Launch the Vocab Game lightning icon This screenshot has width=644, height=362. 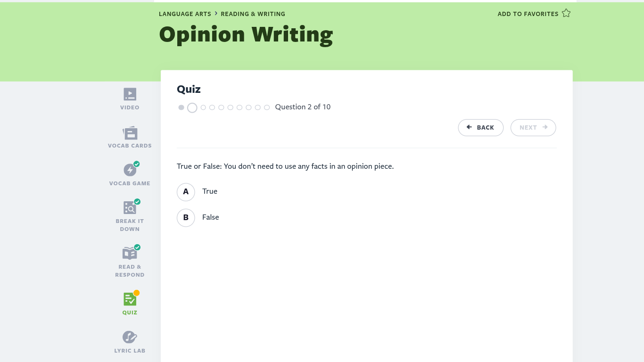click(x=130, y=170)
